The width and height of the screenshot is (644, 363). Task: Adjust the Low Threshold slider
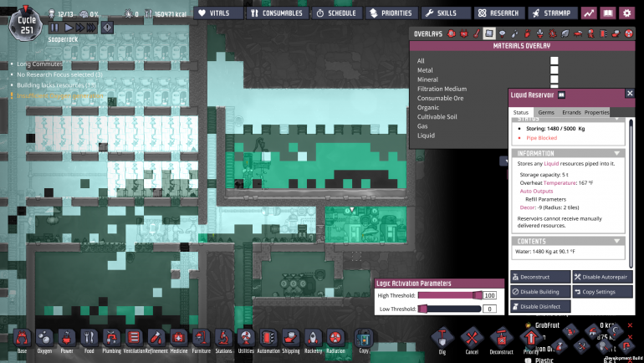[450, 309]
